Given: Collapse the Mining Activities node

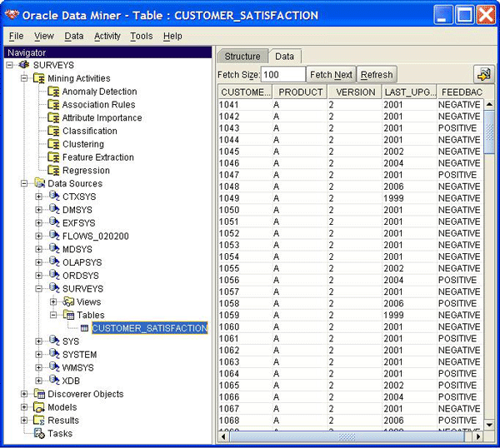Looking at the screenshot, I should point(24,78).
